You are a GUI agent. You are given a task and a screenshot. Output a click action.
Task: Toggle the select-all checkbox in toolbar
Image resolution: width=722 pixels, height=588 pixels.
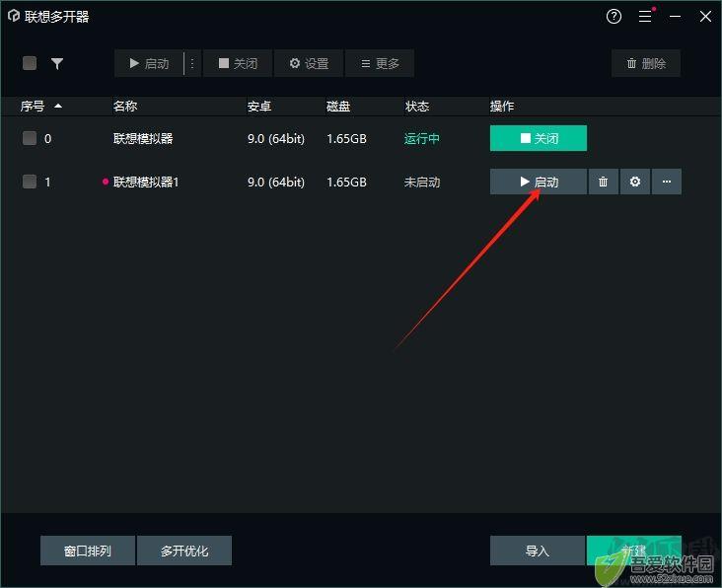click(30, 63)
